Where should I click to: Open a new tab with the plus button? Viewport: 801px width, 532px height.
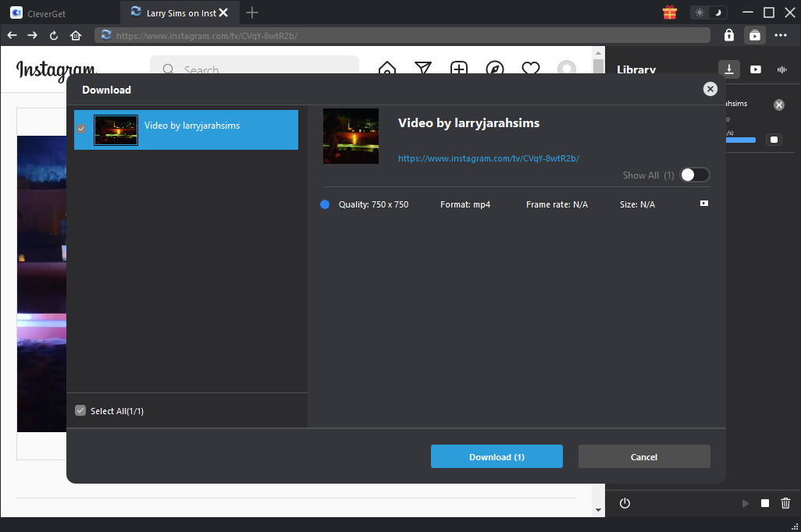tap(252, 12)
